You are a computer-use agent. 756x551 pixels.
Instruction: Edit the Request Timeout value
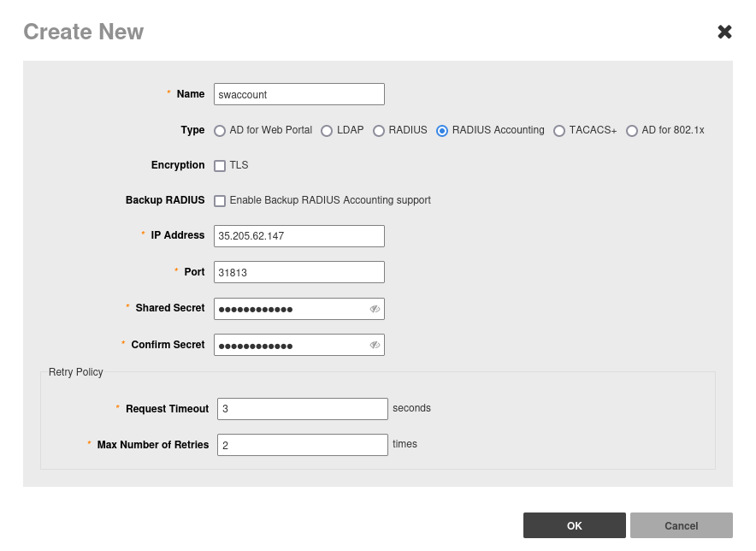302,409
